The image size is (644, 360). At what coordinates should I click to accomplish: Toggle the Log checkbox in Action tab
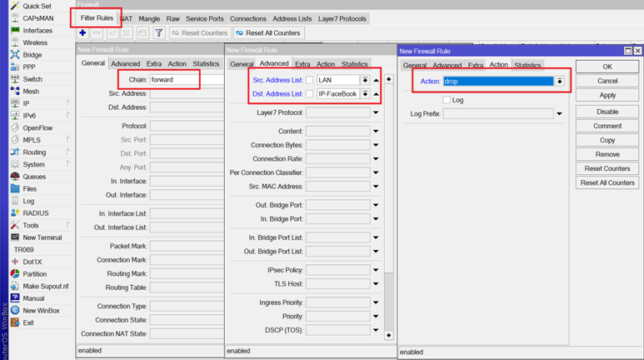coord(447,100)
